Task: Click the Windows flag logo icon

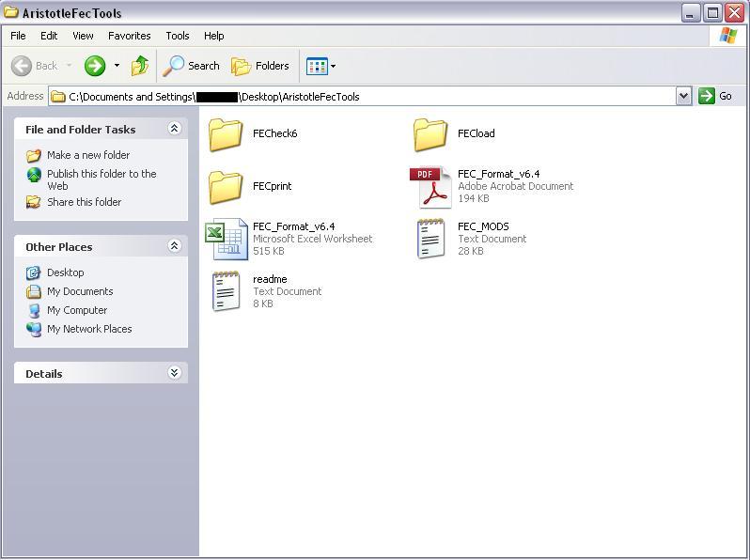Action: (728, 36)
